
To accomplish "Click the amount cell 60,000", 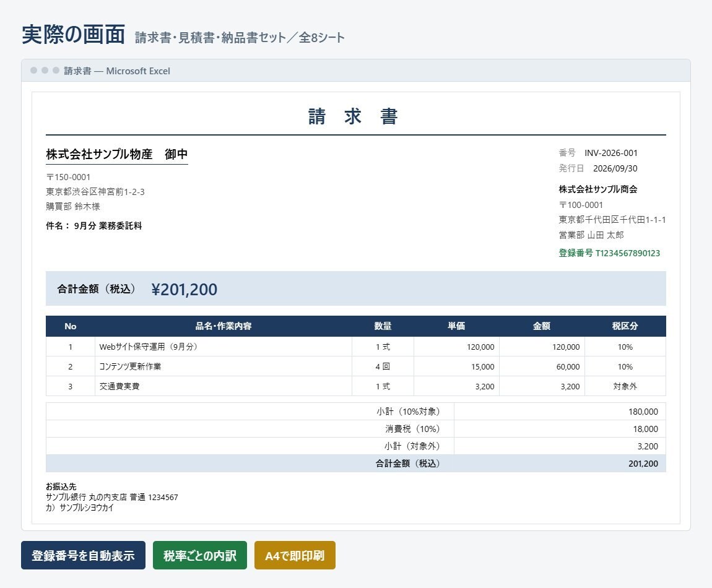I will (x=542, y=366).
